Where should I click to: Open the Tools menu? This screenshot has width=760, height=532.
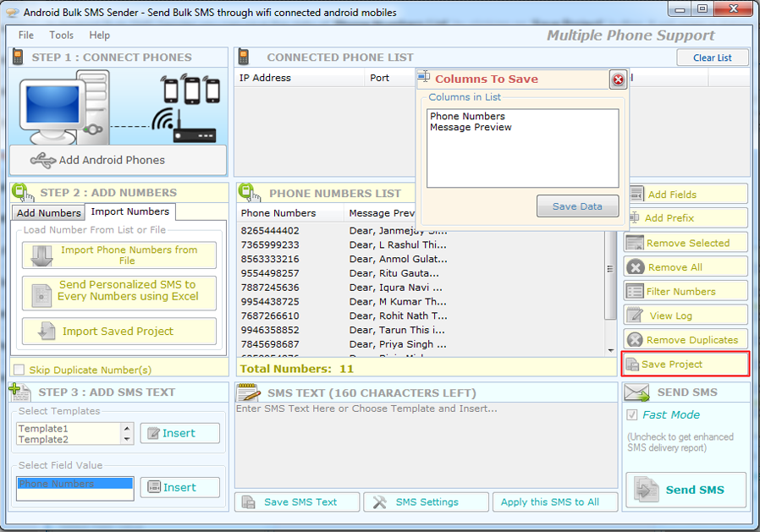(x=61, y=36)
